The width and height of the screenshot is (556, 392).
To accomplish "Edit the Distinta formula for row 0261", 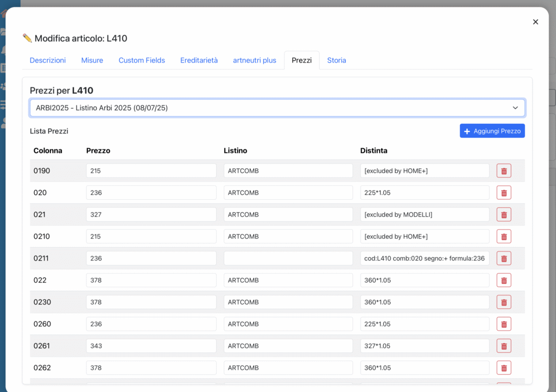I will point(425,346).
